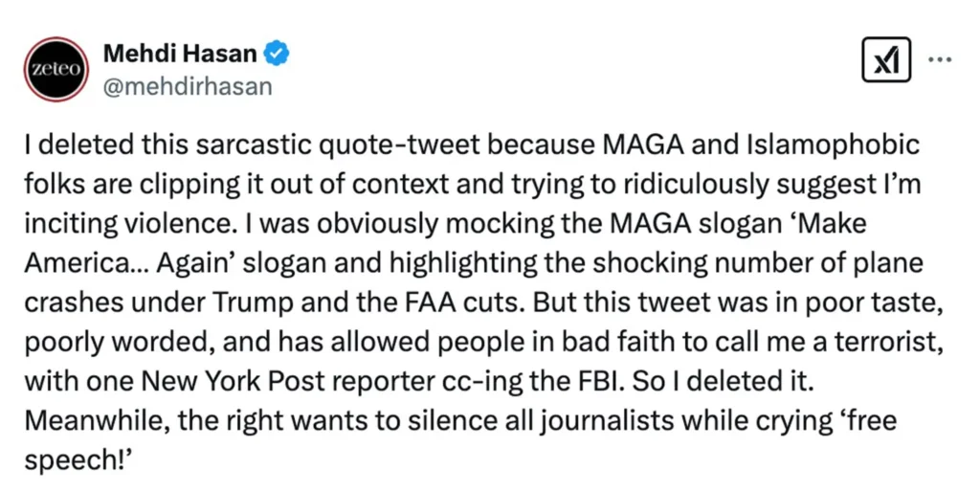Open the three-dot more options menu
The height and width of the screenshot is (492, 980).
click(940, 59)
